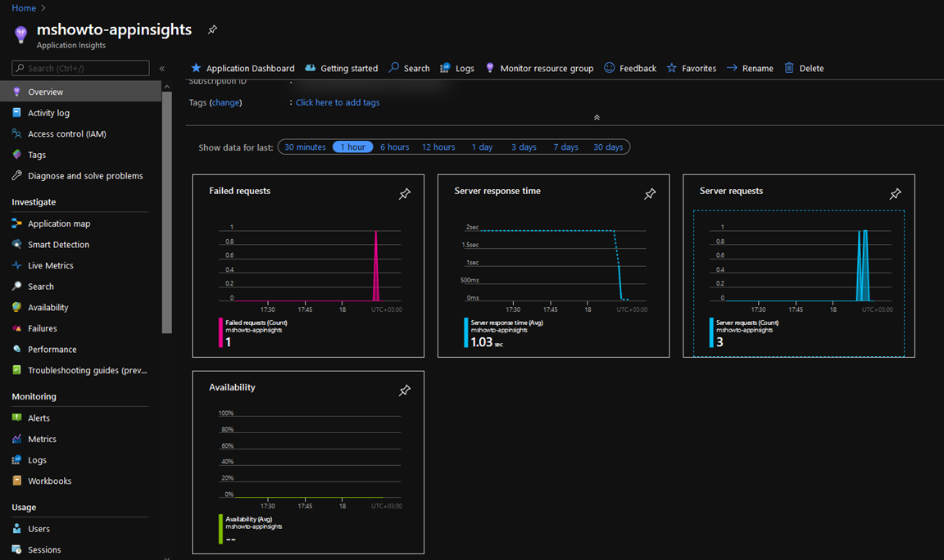This screenshot has height=560, width=944.
Task: Click the Rename arrow icon
Action: pos(732,68)
